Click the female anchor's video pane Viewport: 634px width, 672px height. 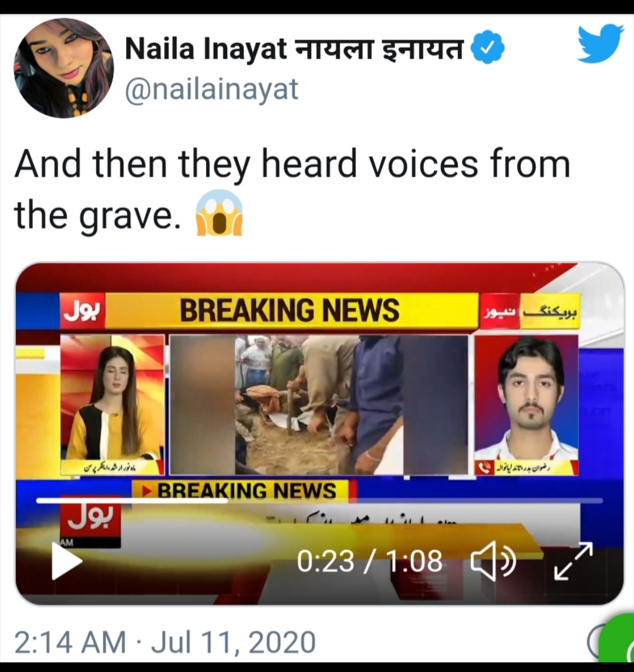pos(112,405)
